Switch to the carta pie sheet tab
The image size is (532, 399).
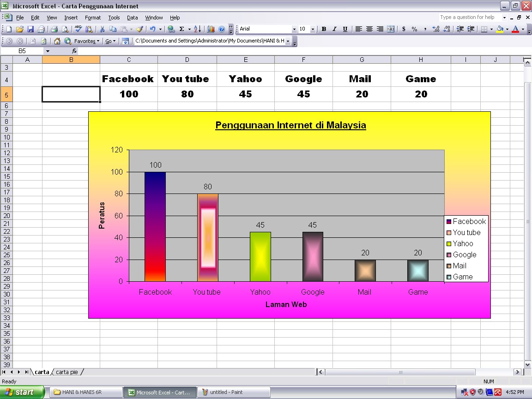tap(67, 372)
